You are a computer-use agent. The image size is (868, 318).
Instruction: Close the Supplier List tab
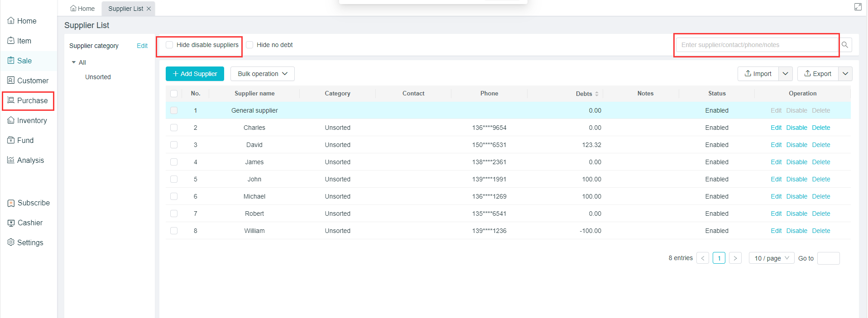pos(149,9)
